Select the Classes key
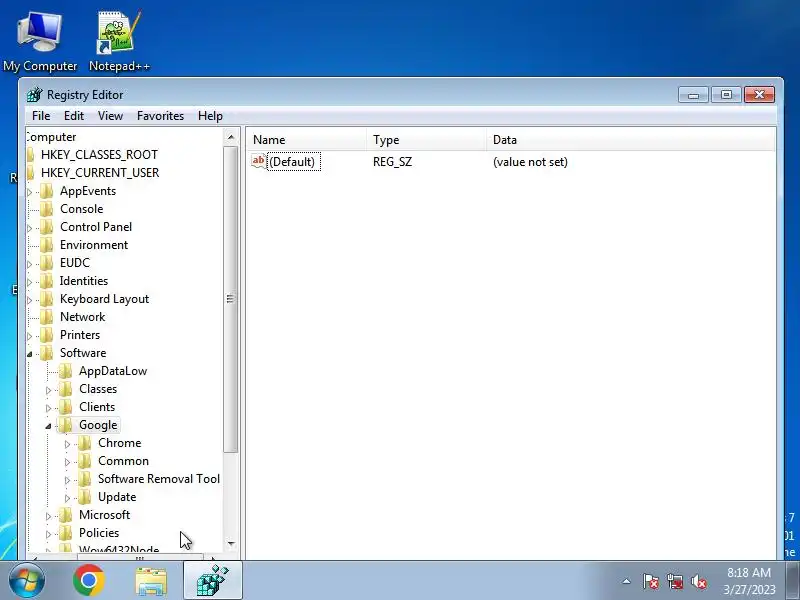This screenshot has height=600, width=800. (98, 389)
